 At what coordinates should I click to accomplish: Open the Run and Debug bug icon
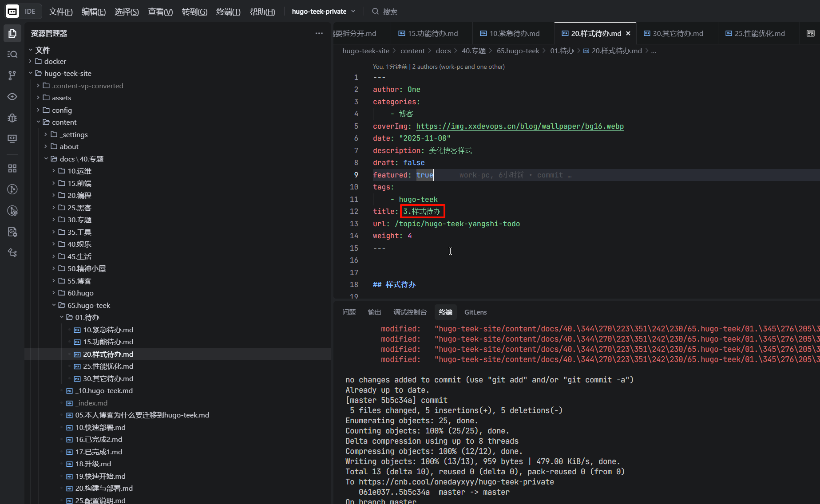[x=12, y=118]
